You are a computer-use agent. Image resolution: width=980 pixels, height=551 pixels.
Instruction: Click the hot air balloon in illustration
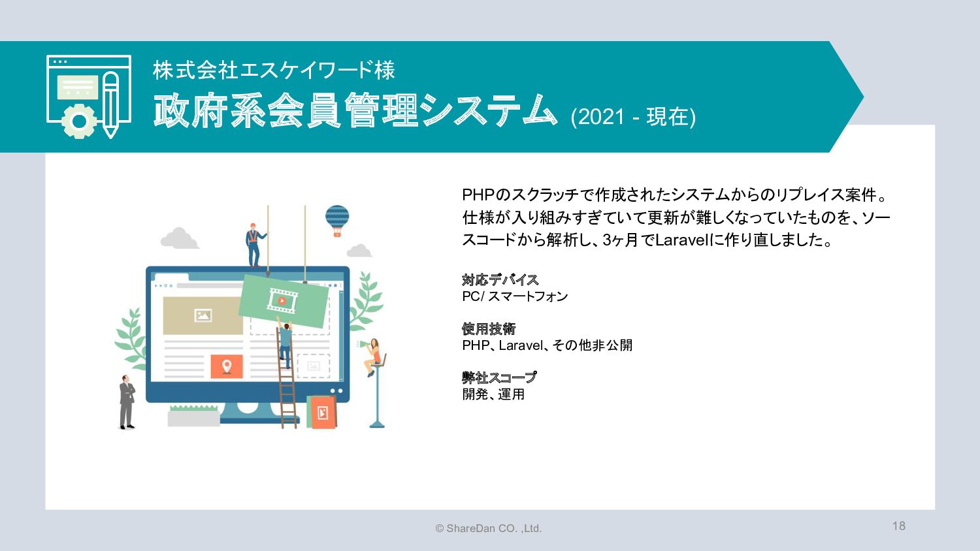[x=337, y=221]
